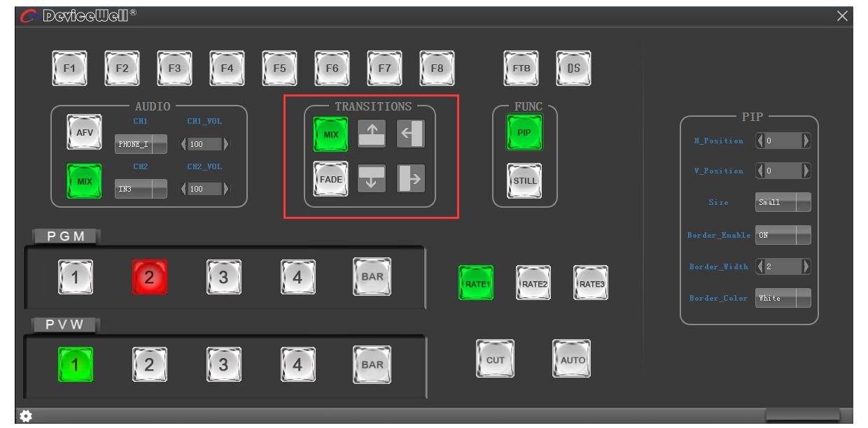Image resolution: width=868 pixels, height=428 pixels.
Task: Select the wipe-left transition icon
Action: coord(411,133)
